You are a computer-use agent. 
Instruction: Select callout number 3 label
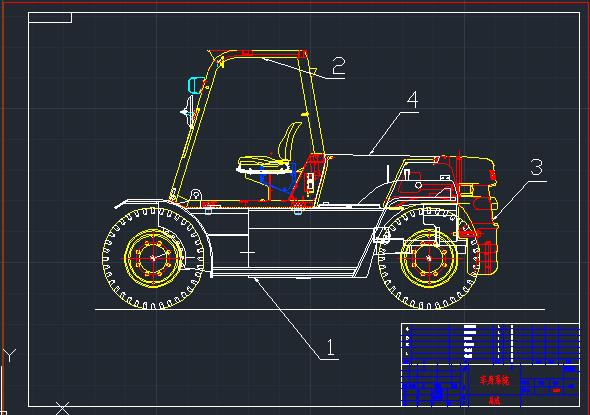(x=537, y=167)
